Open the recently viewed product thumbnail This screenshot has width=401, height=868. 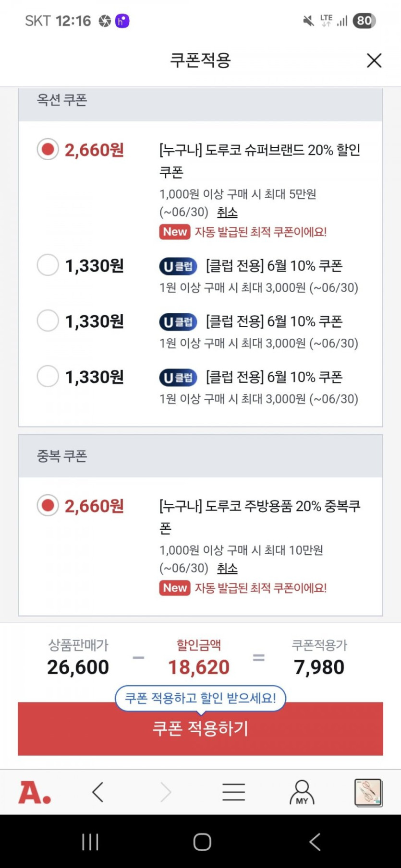368,792
